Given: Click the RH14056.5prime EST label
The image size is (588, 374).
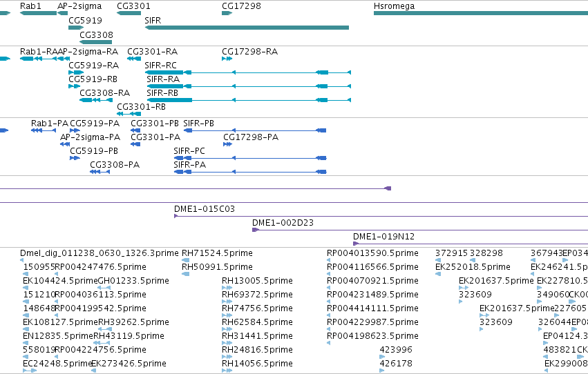Looking at the screenshot, I should click(x=257, y=364).
